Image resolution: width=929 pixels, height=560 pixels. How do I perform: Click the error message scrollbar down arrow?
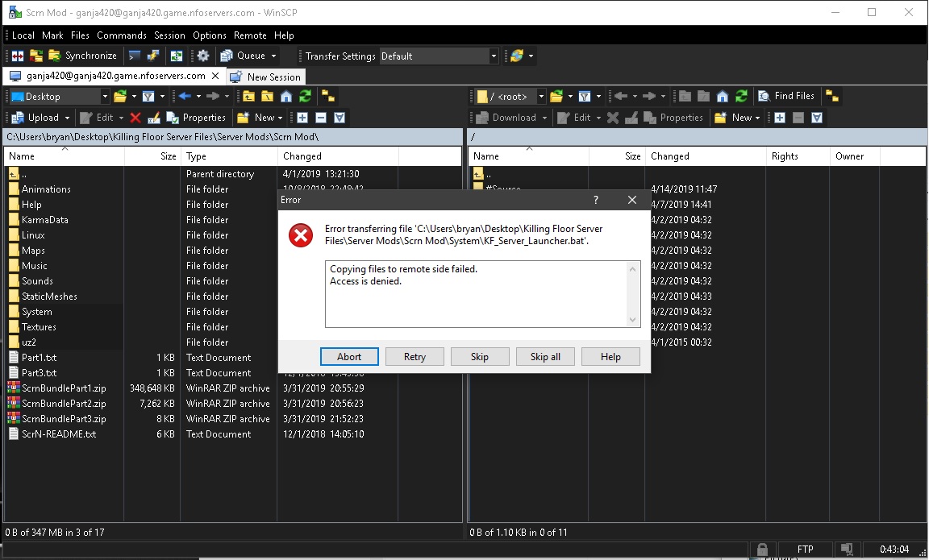634,321
